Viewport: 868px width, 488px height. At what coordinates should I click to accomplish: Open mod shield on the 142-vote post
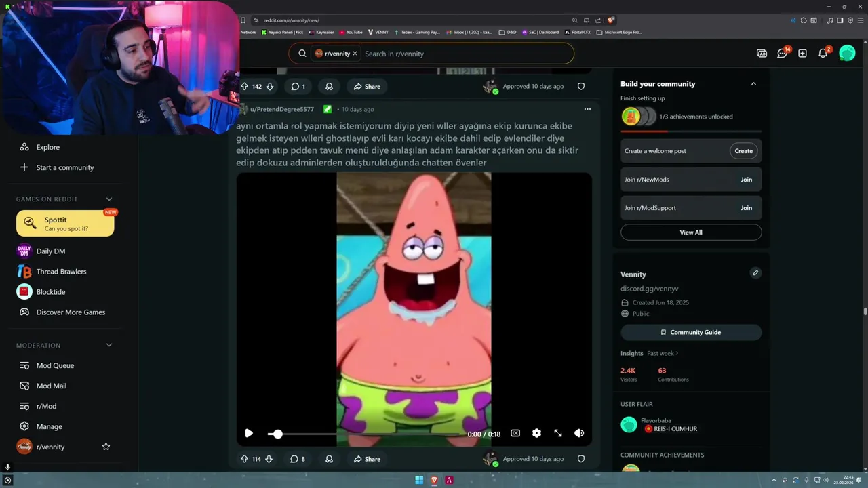[581, 87]
